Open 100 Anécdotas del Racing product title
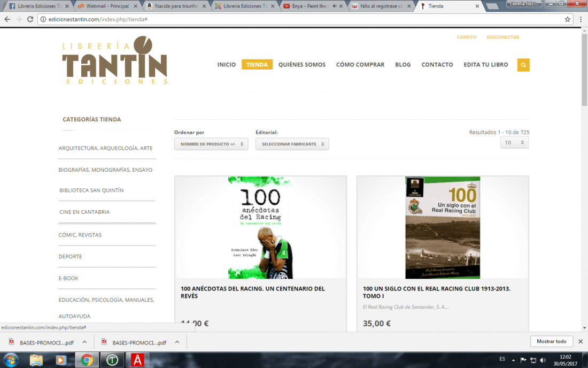 point(253,292)
